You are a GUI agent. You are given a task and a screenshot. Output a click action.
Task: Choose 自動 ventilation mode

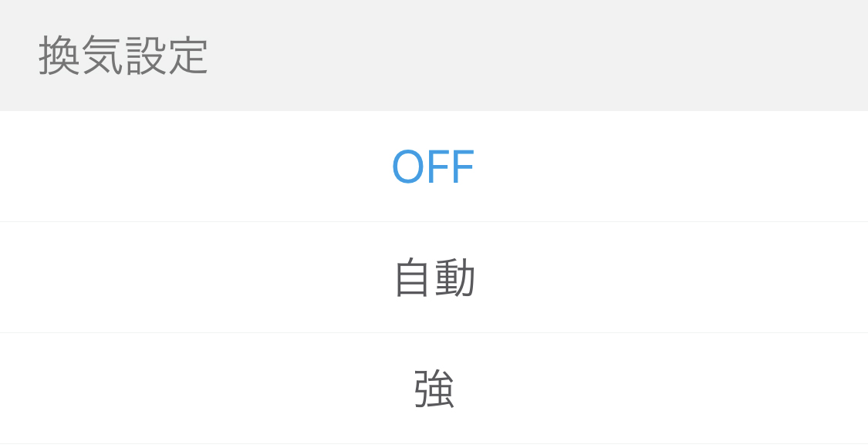tap(433, 278)
